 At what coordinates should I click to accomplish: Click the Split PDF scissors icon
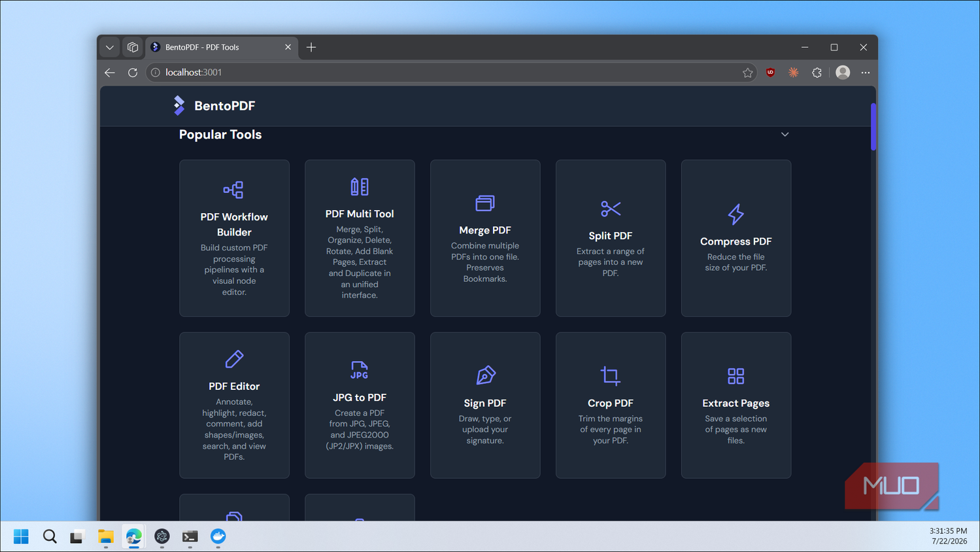[x=611, y=209]
